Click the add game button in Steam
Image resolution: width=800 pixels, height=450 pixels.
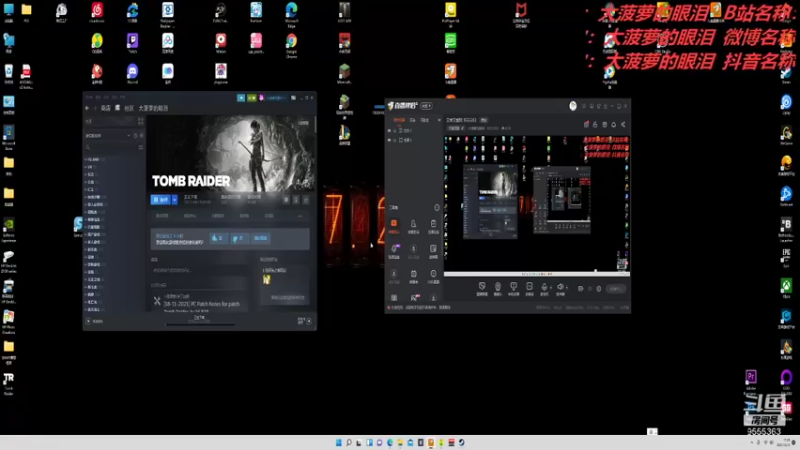(x=94, y=321)
